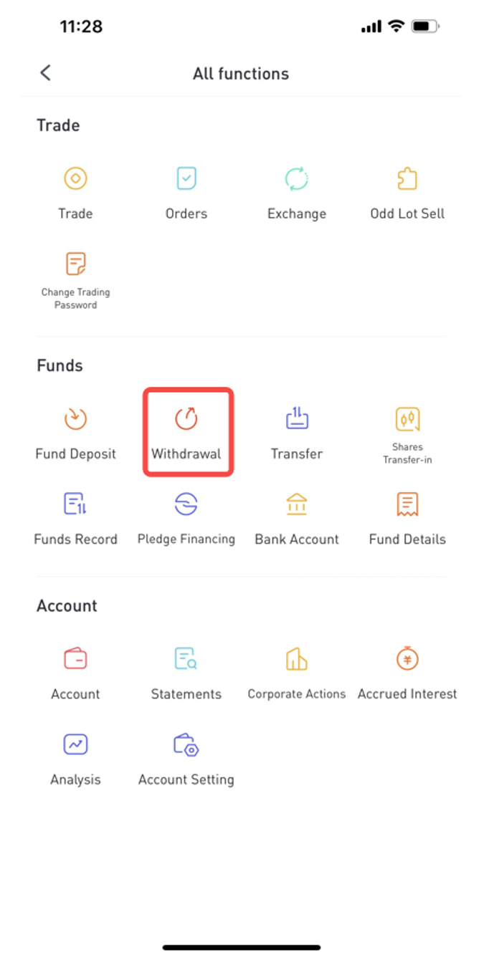This screenshot has height=980, width=499.
Task: Open Pledge Financing icon
Action: click(186, 504)
